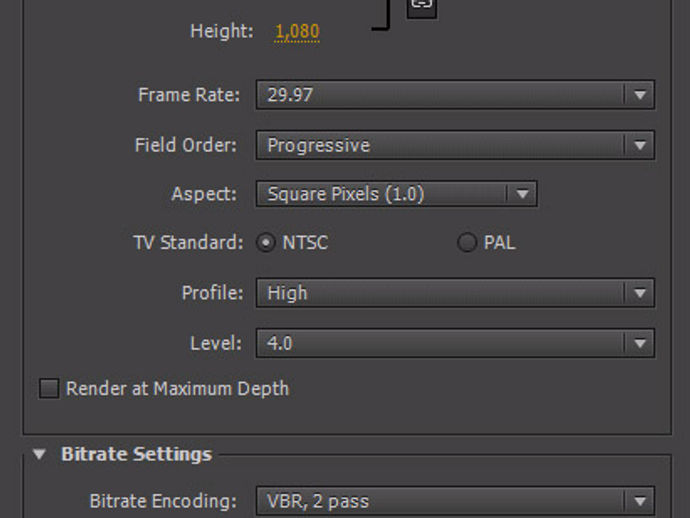Enable Render at Maximum Depth checkbox

point(49,389)
